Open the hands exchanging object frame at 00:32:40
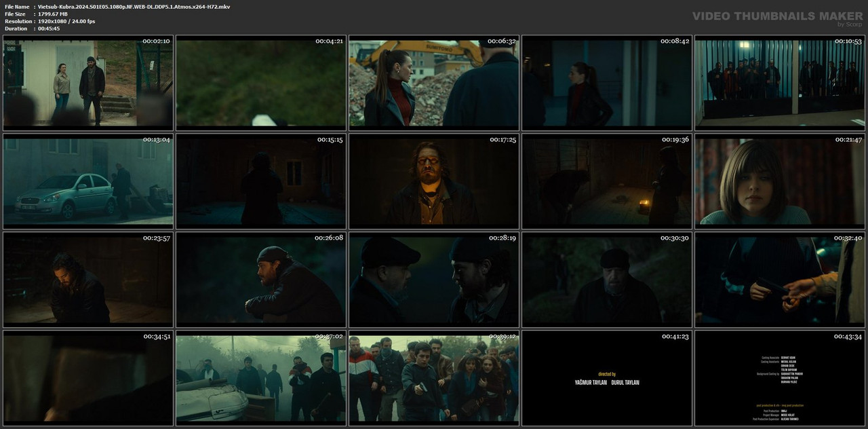868x429 pixels. pos(780,280)
